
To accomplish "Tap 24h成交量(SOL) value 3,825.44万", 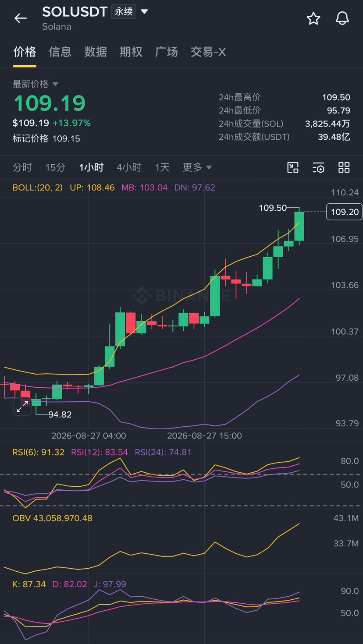I will pyautogui.click(x=327, y=124).
